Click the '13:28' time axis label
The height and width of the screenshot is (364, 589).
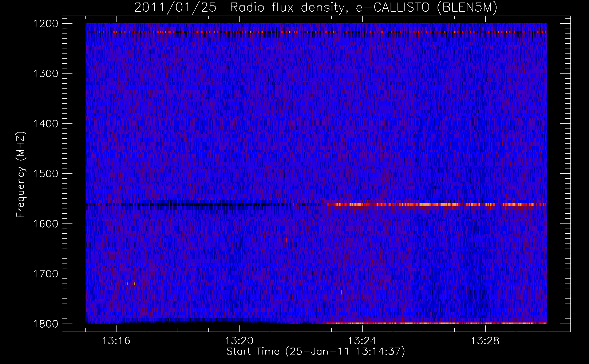[x=485, y=341]
